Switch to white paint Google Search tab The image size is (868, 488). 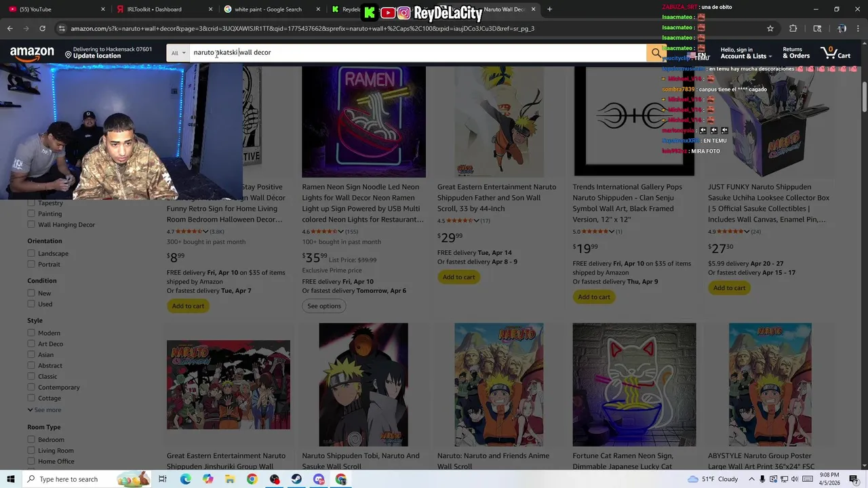[x=268, y=9]
